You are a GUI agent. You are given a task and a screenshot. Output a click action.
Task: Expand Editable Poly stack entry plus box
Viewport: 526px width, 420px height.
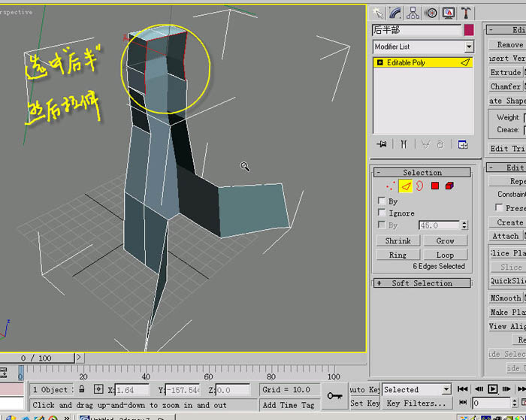pyautogui.click(x=379, y=62)
